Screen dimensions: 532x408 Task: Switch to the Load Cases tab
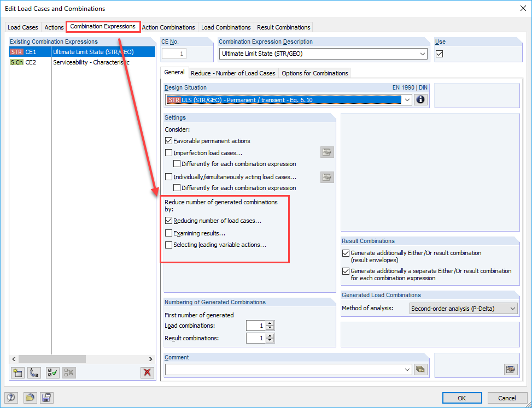click(x=23, y=27)
